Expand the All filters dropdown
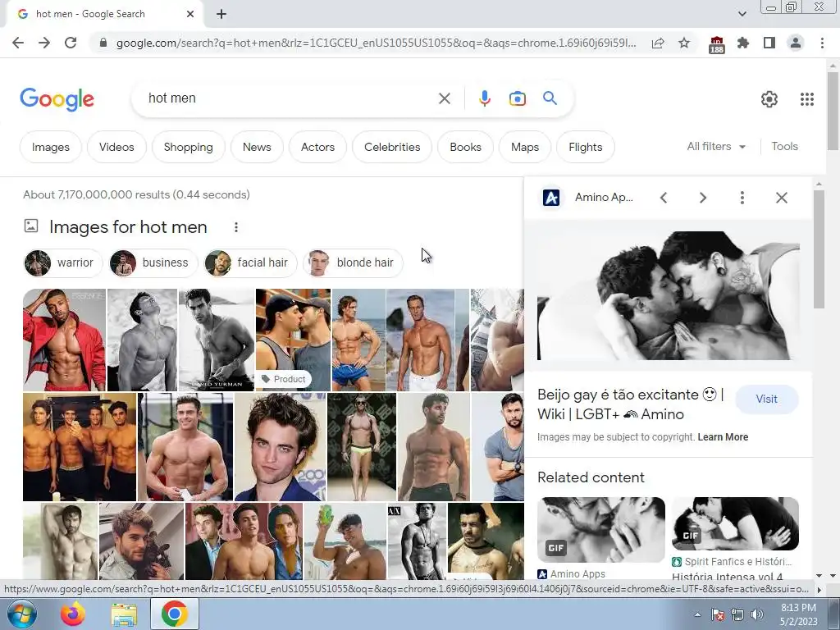The width and height of the screenshot is (840, 630). pos(716,146)
